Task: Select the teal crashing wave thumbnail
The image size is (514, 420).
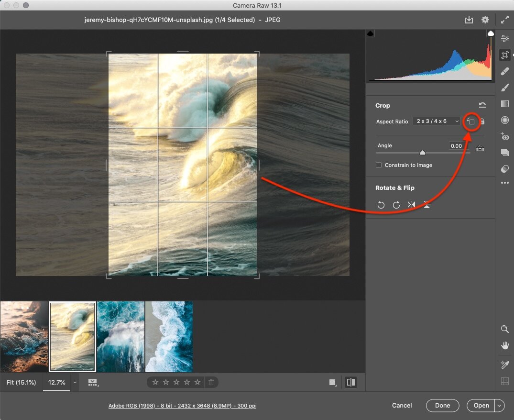Action: [120, 337]
